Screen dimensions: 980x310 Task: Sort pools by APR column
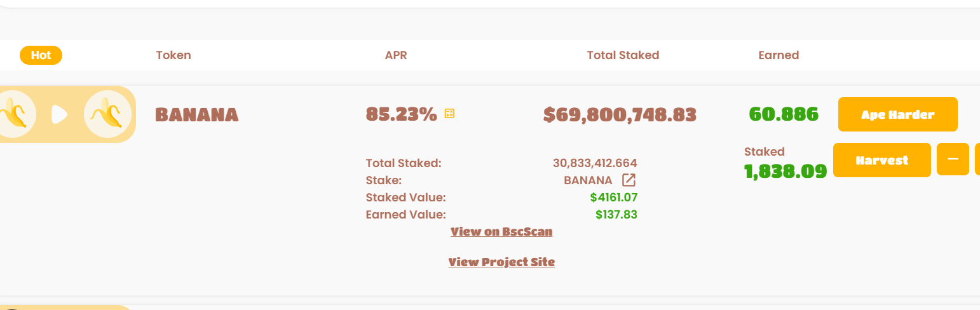click(396, 55)
